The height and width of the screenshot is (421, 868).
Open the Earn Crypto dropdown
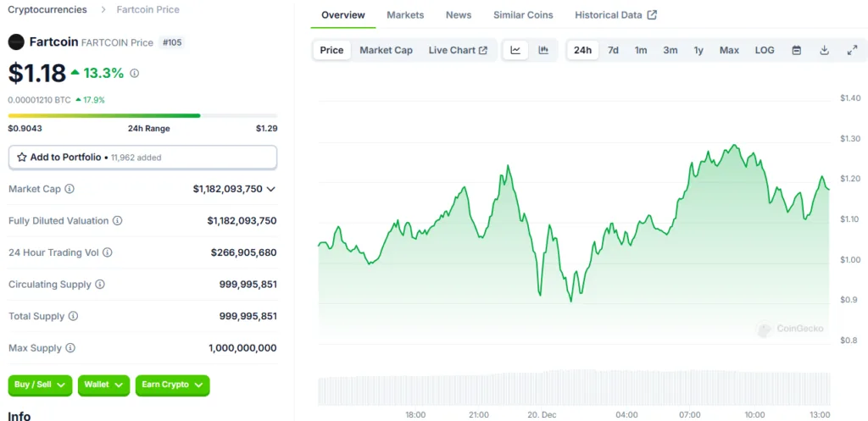pyautogui.click(x=172, y=385)
